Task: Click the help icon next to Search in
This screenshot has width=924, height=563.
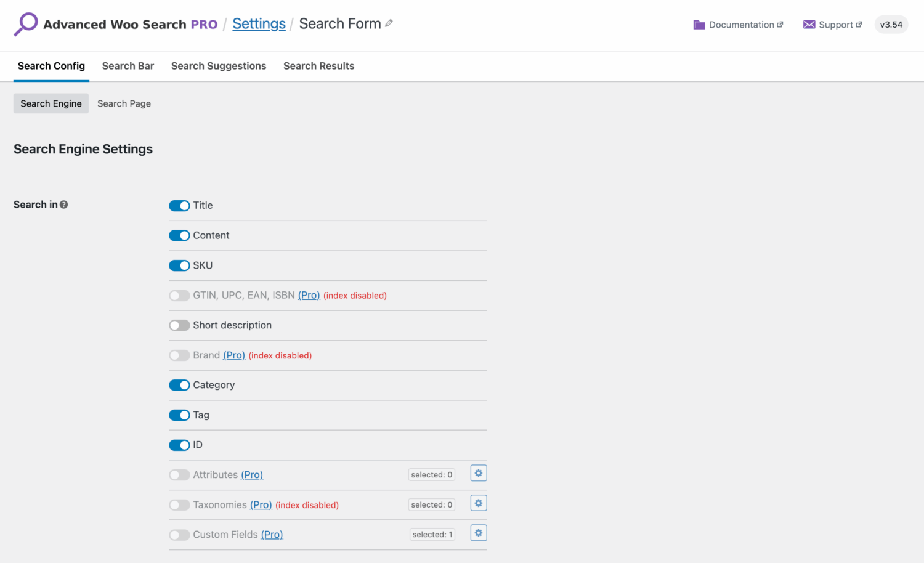Action: point(64,204)
